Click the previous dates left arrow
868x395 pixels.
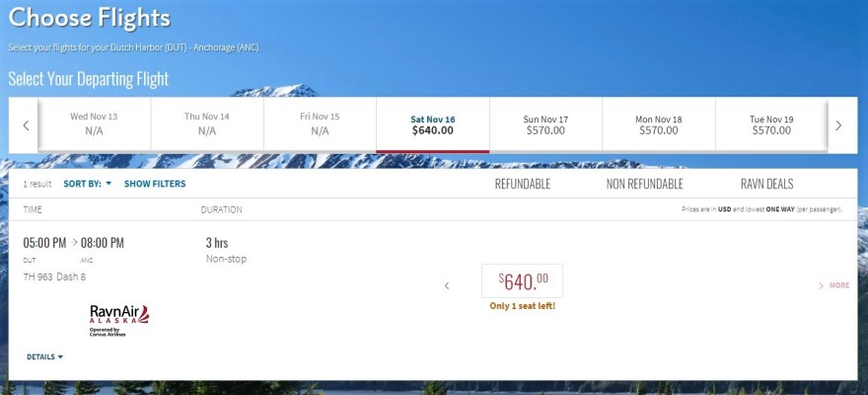click(x=26, y=125)
